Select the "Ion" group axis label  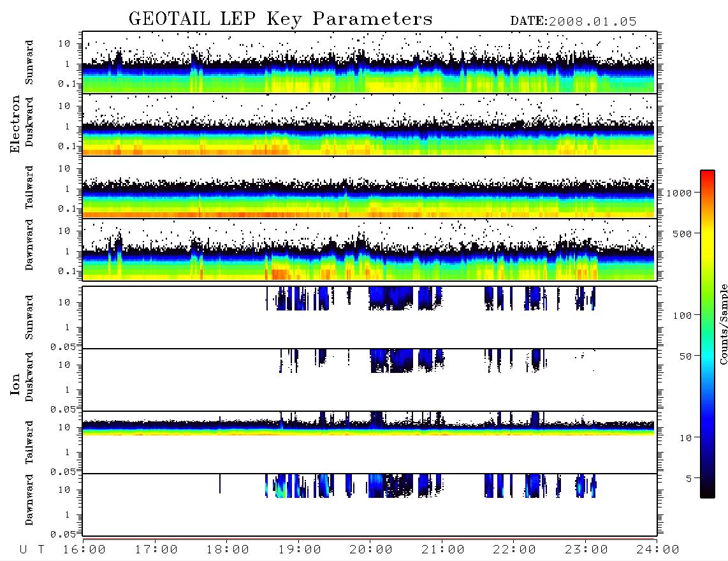point(15,384)
